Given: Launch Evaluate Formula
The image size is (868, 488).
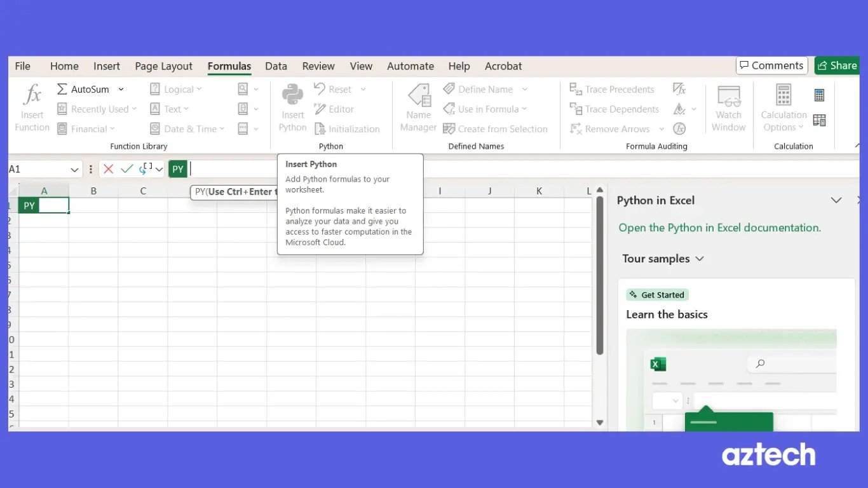Looking at the screenshot, I should 679,128.
